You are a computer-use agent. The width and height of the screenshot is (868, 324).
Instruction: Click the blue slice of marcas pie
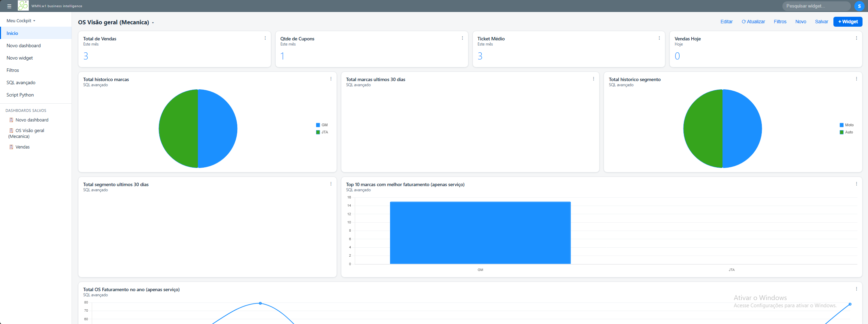tap(217, 129)
